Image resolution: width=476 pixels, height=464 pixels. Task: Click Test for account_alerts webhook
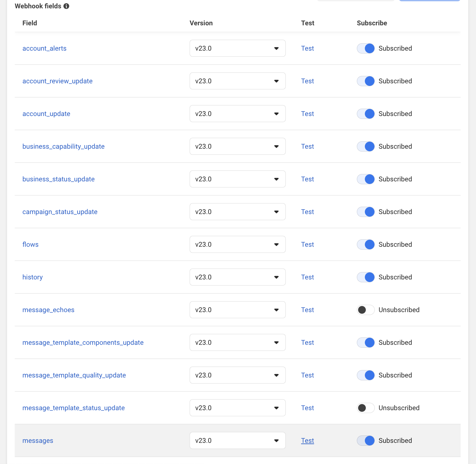point(308,48)
